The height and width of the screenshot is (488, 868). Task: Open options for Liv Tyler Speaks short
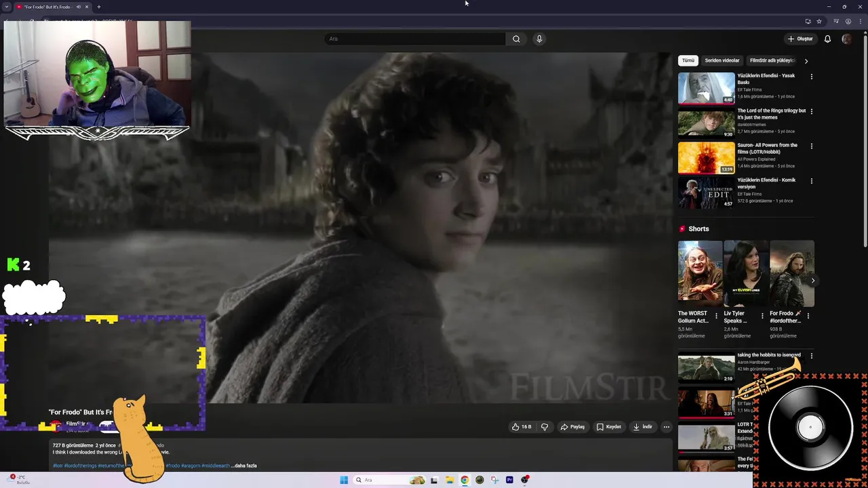pos(762,316)
